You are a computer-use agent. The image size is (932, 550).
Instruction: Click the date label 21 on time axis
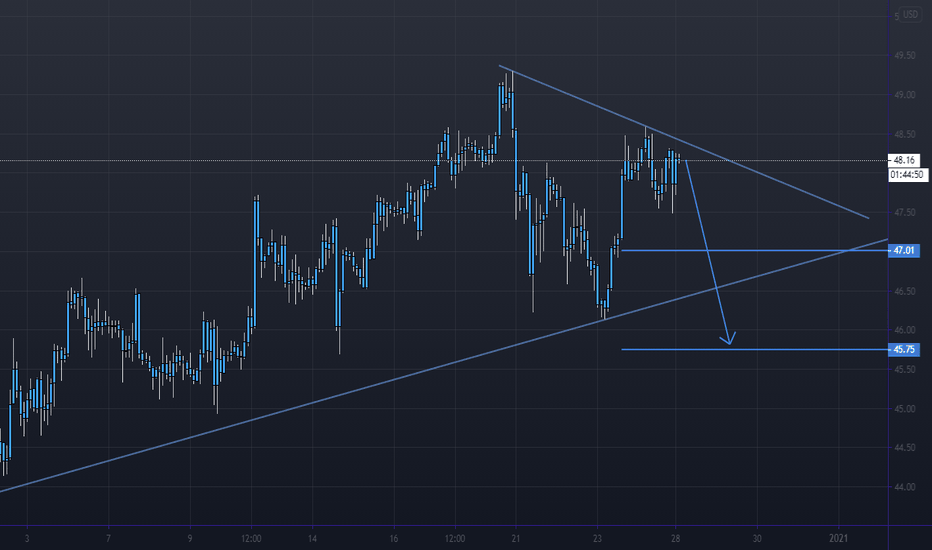coord(515,539)
